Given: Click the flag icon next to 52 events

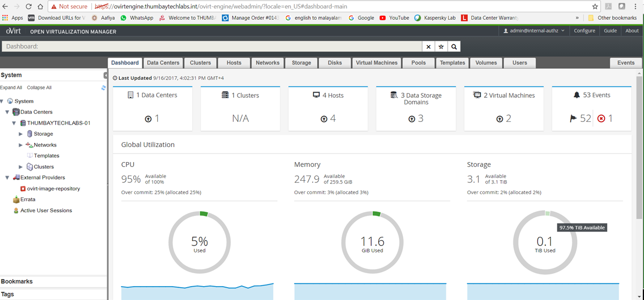Looking at the screenshot, I should (x=573, y=119).
